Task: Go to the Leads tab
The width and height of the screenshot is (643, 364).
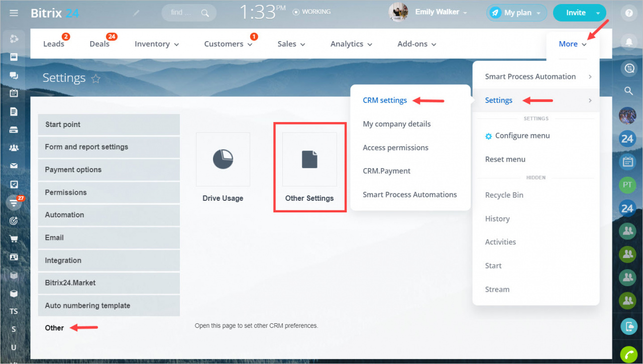Action: click(54, 44)
